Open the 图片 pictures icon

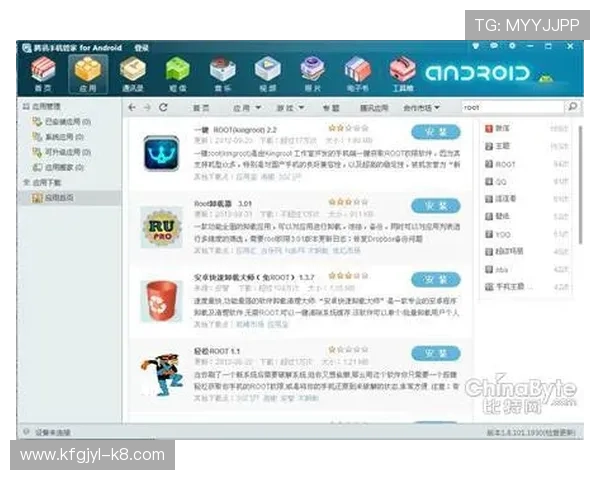[x=313, y=73]
